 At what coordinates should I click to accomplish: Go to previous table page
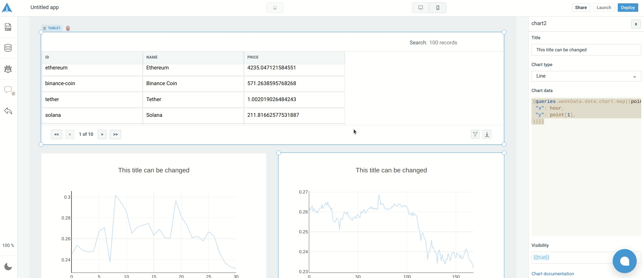70,134
